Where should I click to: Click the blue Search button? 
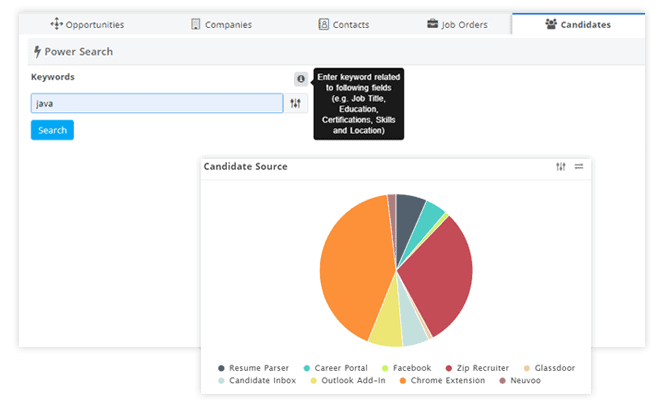52,130
